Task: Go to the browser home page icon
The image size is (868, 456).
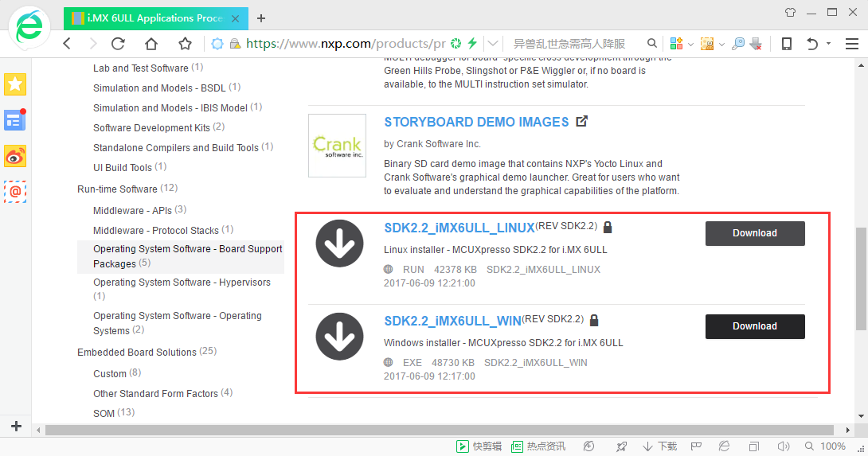Action: pyautogui.click(x=151, y=43)
